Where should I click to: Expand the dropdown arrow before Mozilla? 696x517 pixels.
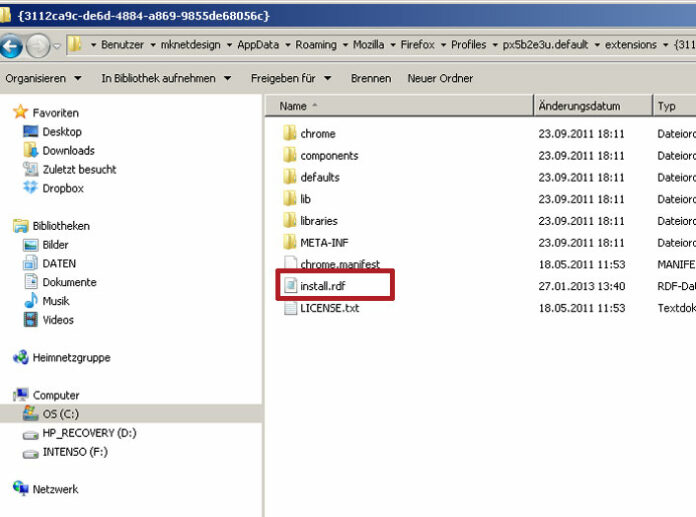pos(345,45)
